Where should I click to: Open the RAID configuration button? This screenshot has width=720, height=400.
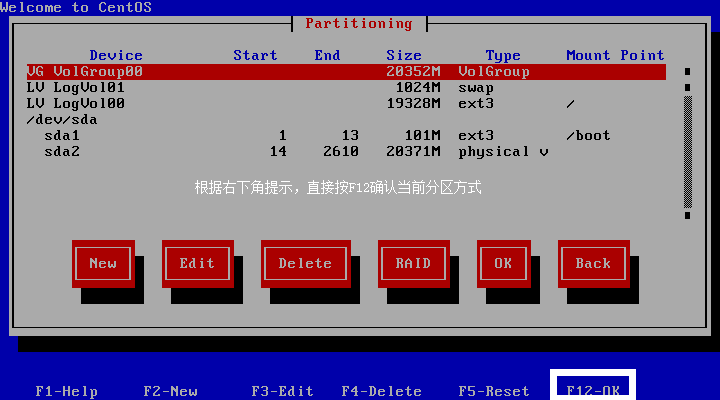(x=414, y=264)
